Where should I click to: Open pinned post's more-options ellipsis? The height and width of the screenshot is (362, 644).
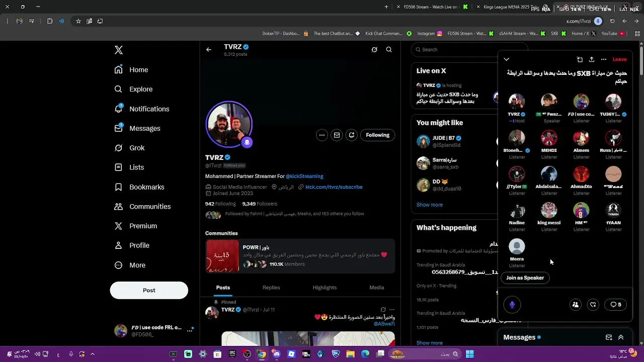[x=392, y=310]
